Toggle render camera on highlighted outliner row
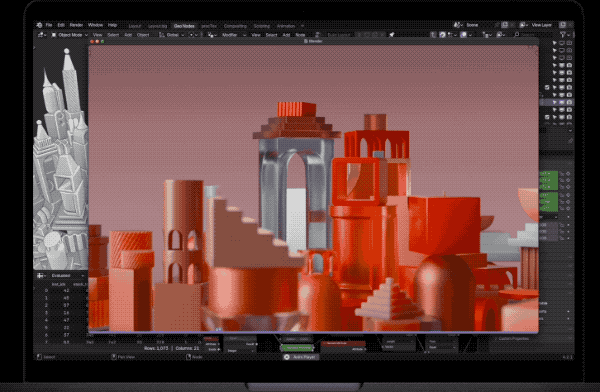The image size is (600, 392). tap(569, 102)
